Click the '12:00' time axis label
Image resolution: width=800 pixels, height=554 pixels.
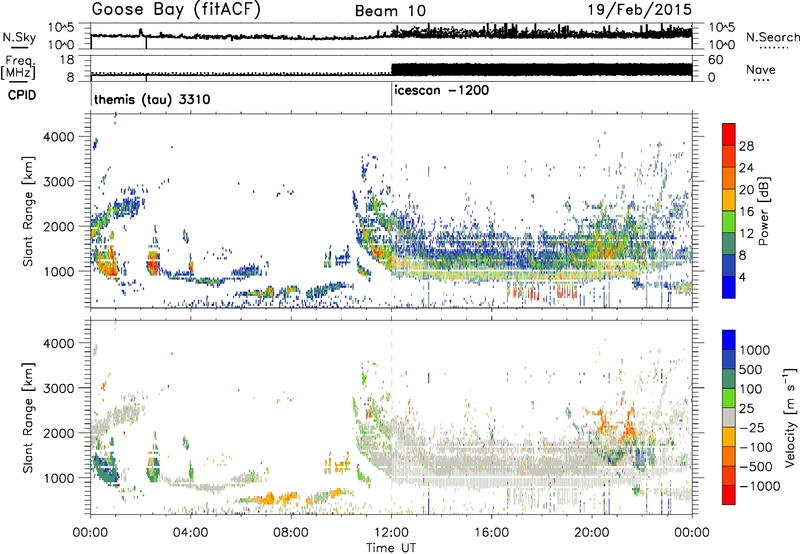[391, 533]
